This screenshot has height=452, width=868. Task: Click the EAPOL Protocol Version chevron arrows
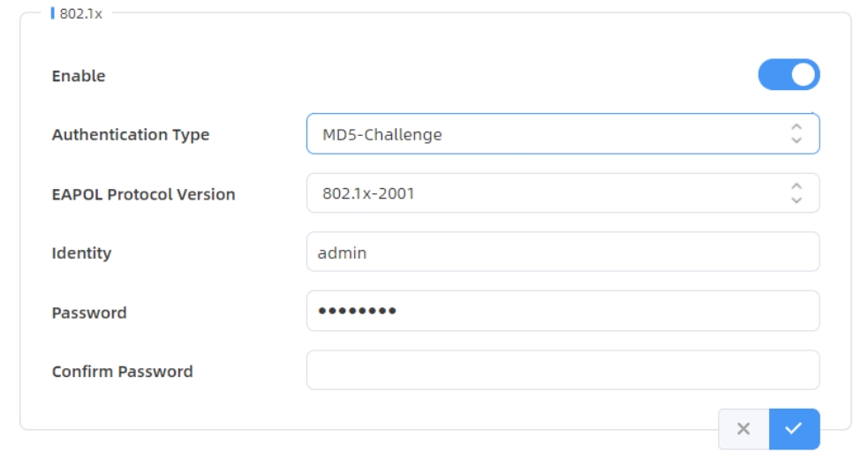796,193
